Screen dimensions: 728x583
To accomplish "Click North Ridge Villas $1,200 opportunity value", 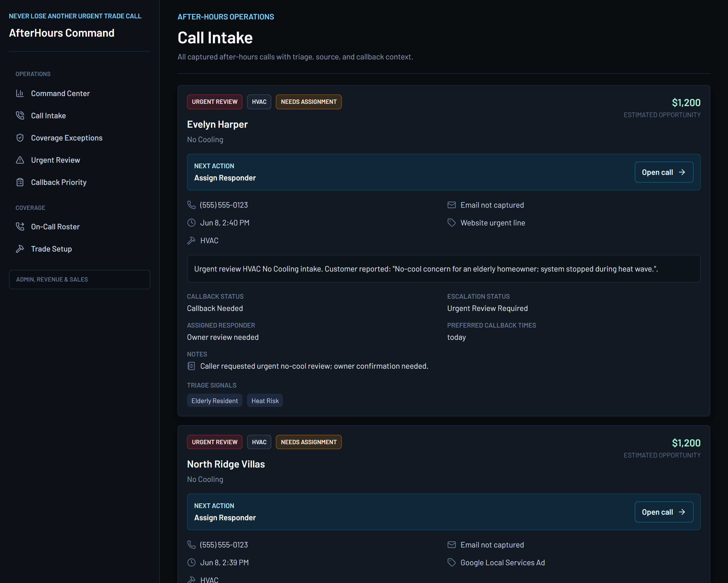I will pyautogui.click(x=686, y=443).
